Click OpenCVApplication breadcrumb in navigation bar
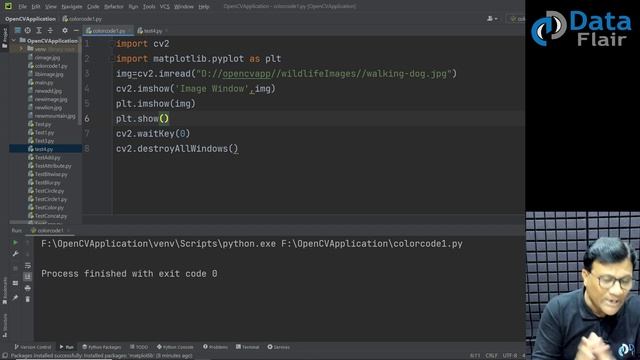Viewport: 640px width, 360px height. click(x=30, y=19)
